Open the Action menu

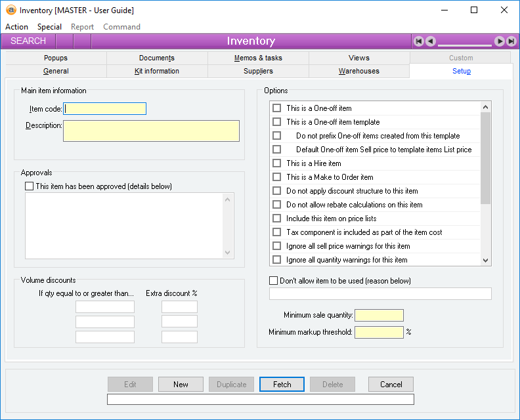point(16,27)
